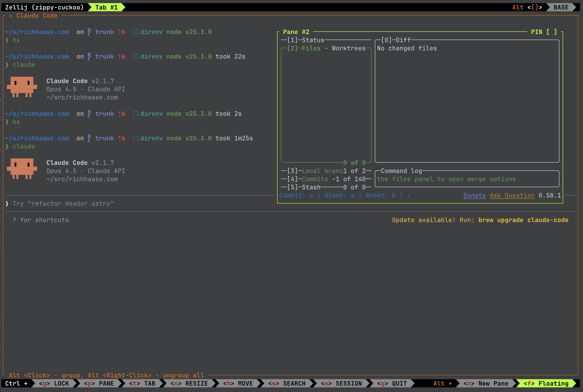Select PANE mode in the bottom bar
The height and width of the screenshot is (392, 583).
coord(99,383)
